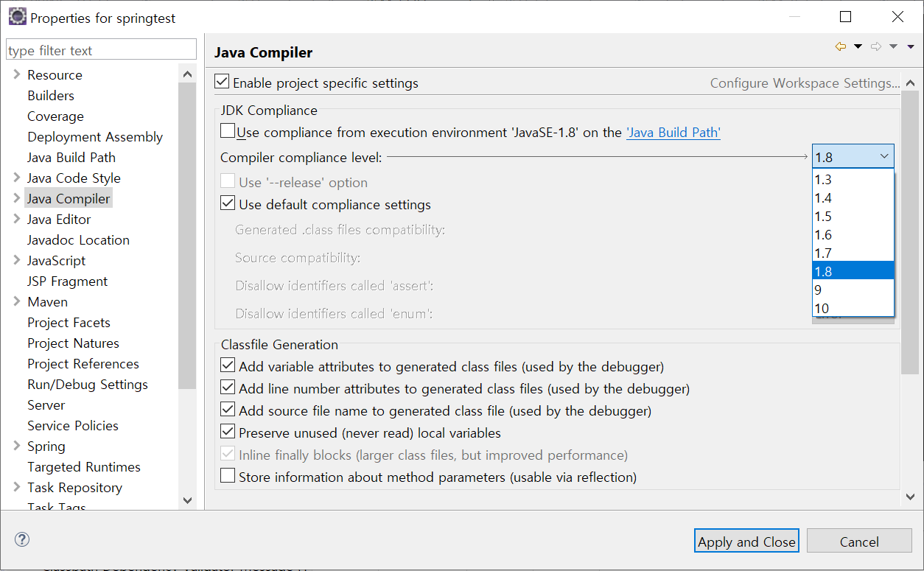Viewport: 924px width, 571px height.
Task: Choose 10 in compliance dropdown list
Action: click(x=853, y=308)
